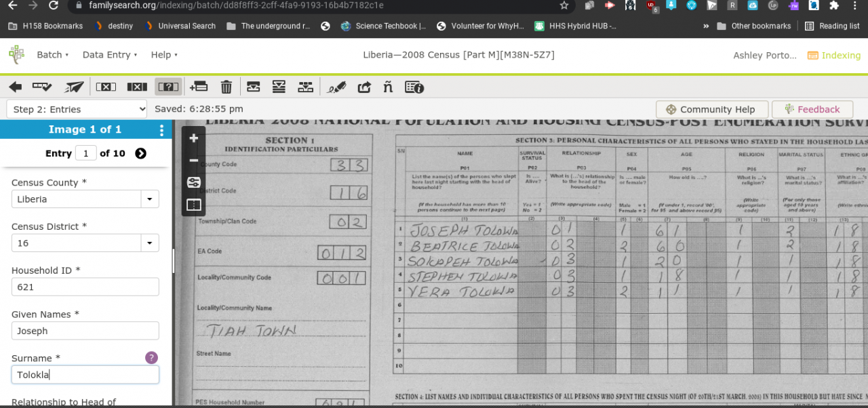The width and height of the screenshot is (868, 408).
Task: Open the Chrome extensions puzzle icon
Action: 834,5
